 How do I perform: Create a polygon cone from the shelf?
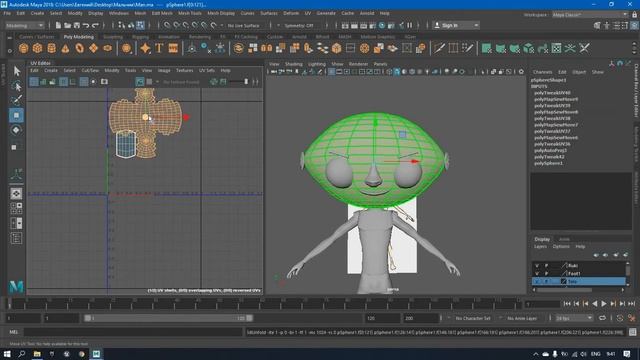65,48
